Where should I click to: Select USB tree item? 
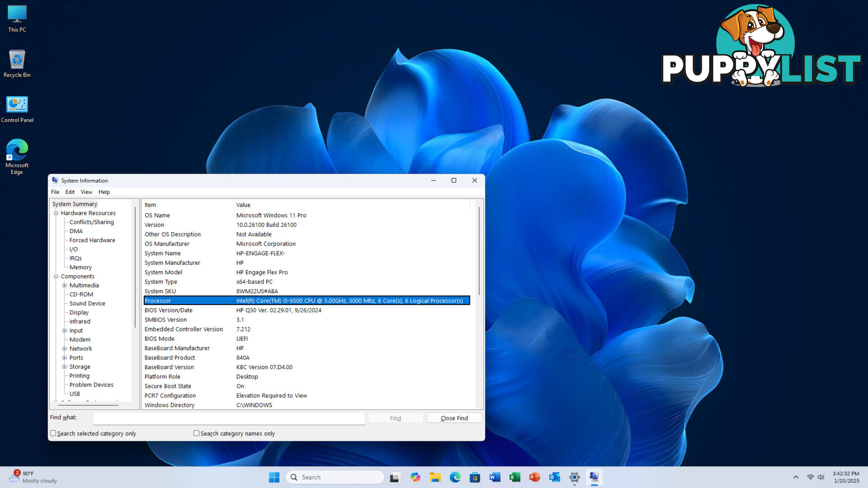click(74, 394)
